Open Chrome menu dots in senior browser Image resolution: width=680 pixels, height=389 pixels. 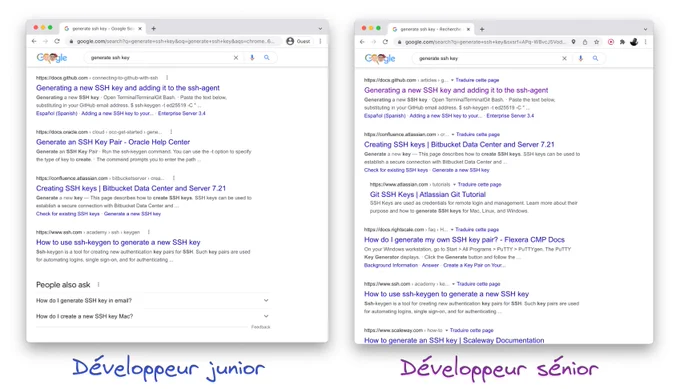[x=646, y=42]
